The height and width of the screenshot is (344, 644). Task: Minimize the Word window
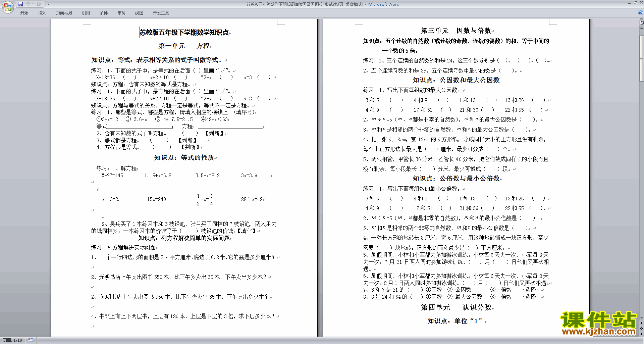coord(630,3)
